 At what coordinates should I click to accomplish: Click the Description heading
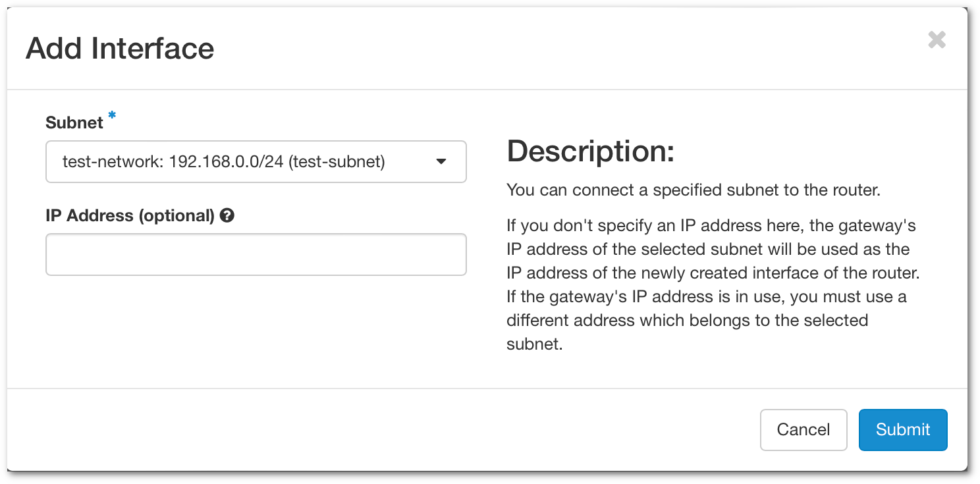tap(590, 151)
